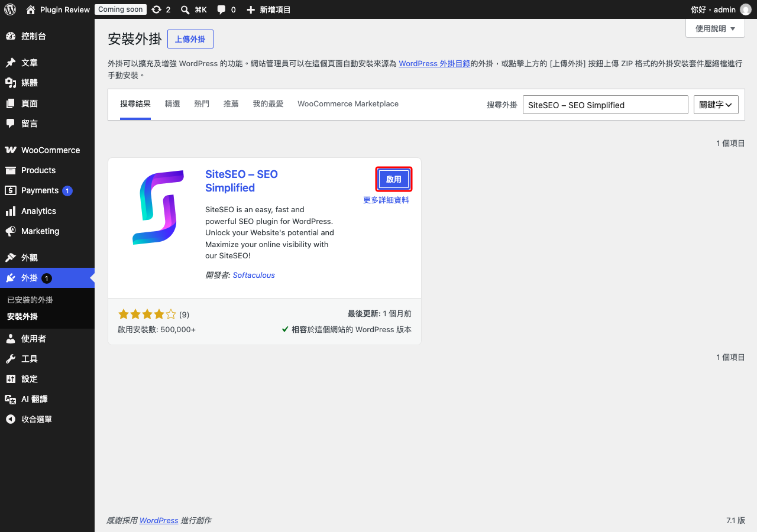Viewport: 757px width, 532px height.
Task: Click the 留言 comment icon in sidebar
Action: pyautogui.click(x=11, y=124)
